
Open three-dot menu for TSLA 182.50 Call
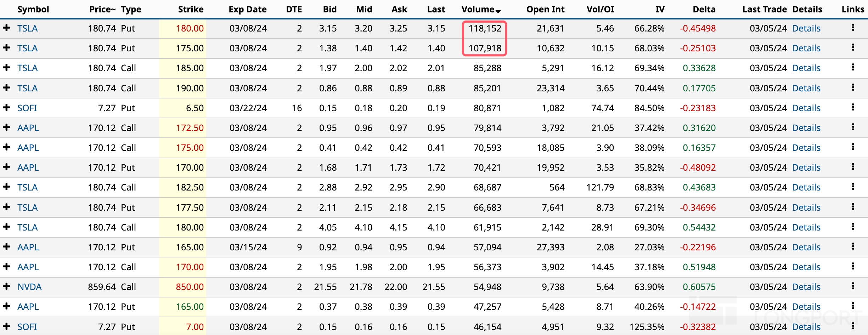(853, 187)
